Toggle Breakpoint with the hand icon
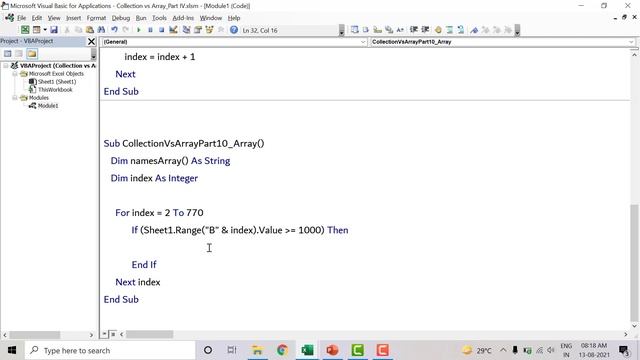640x360 pixels. click(438, 30)
